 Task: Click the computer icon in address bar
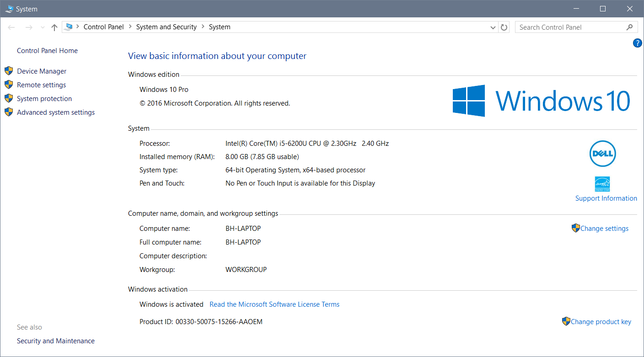pyautogui.click(x=69, y=27)
